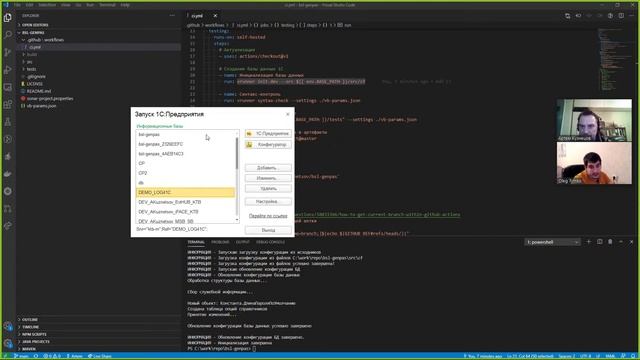Open the Selection menu

[47, 5]
